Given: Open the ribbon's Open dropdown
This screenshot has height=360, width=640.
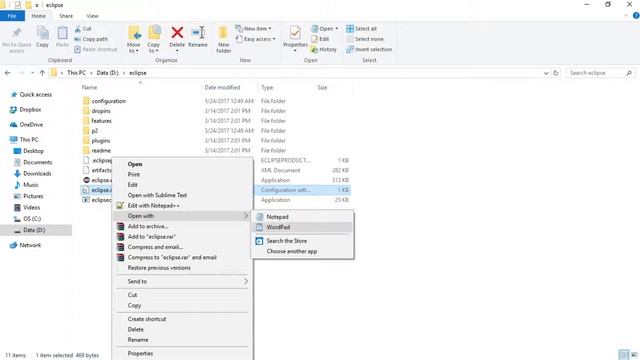Looking at the screenshot, I should pyautogui.click(x=325, y=29).
